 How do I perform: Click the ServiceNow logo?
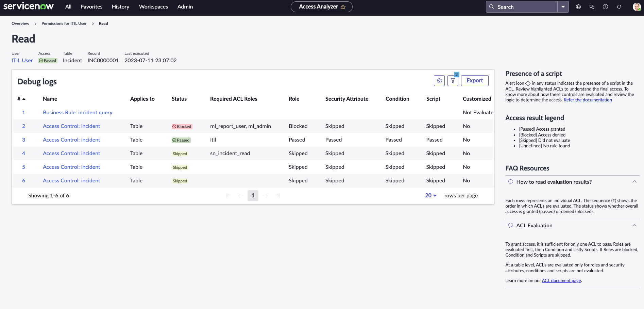tap(29, 6)
